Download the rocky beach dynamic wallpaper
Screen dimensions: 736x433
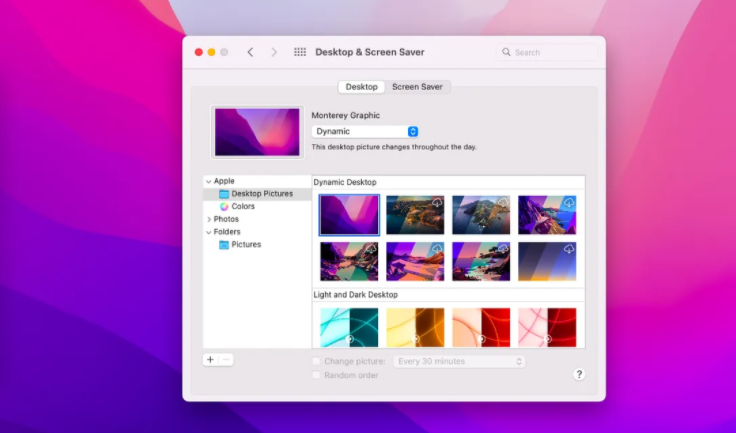coord(503,249)
